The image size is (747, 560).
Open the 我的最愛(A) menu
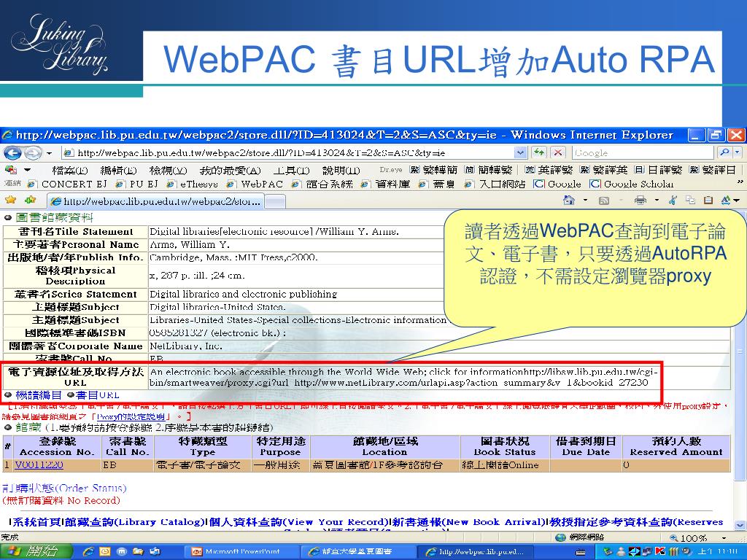[x=230, y=170]
